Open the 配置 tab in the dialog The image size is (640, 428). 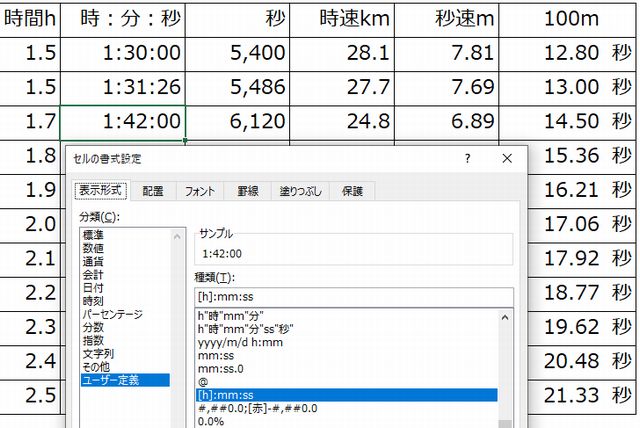(153, 191)
